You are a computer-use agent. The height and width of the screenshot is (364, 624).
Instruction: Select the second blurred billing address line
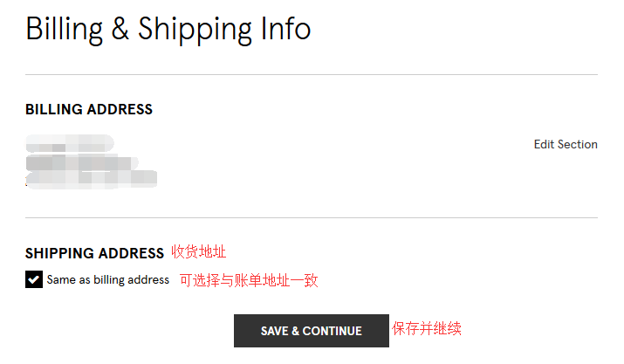pyautogui.click(x=83, y=162)
